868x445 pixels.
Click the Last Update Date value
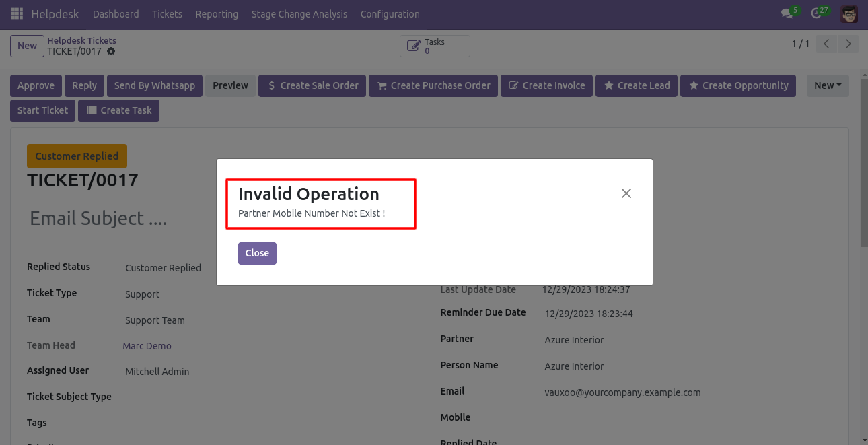pyautogui.click(x=586, y=289)
